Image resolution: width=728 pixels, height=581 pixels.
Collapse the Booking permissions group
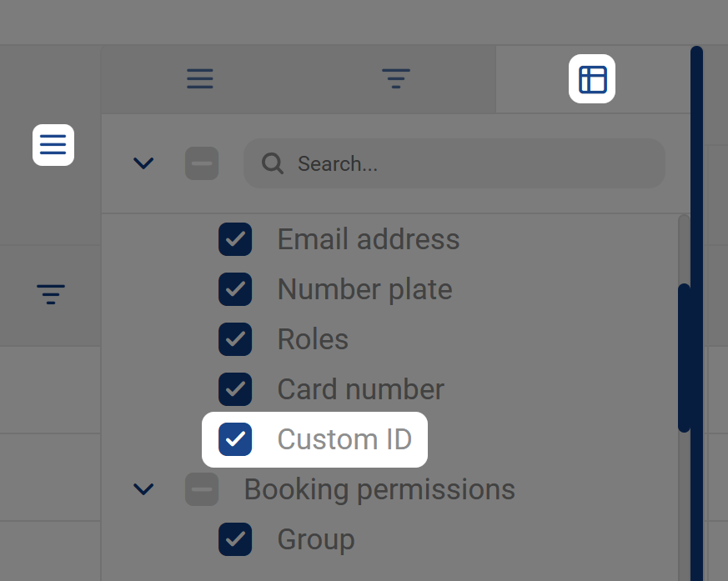click(x=143, y=489)
